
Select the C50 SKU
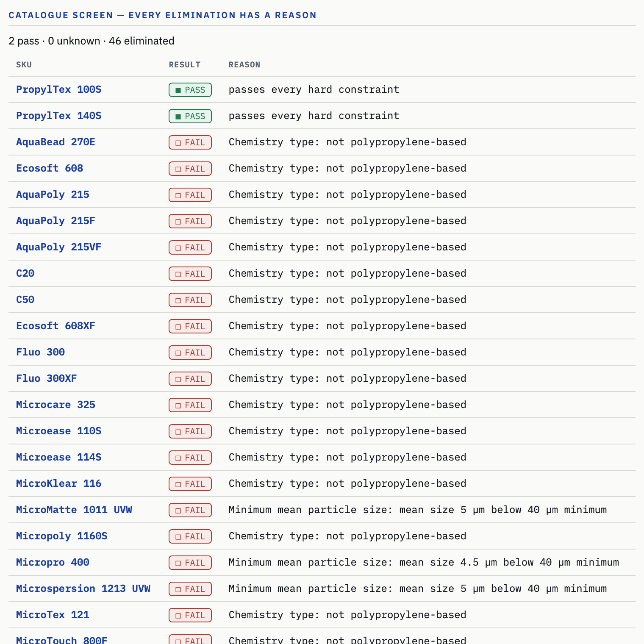coord(25,300)
